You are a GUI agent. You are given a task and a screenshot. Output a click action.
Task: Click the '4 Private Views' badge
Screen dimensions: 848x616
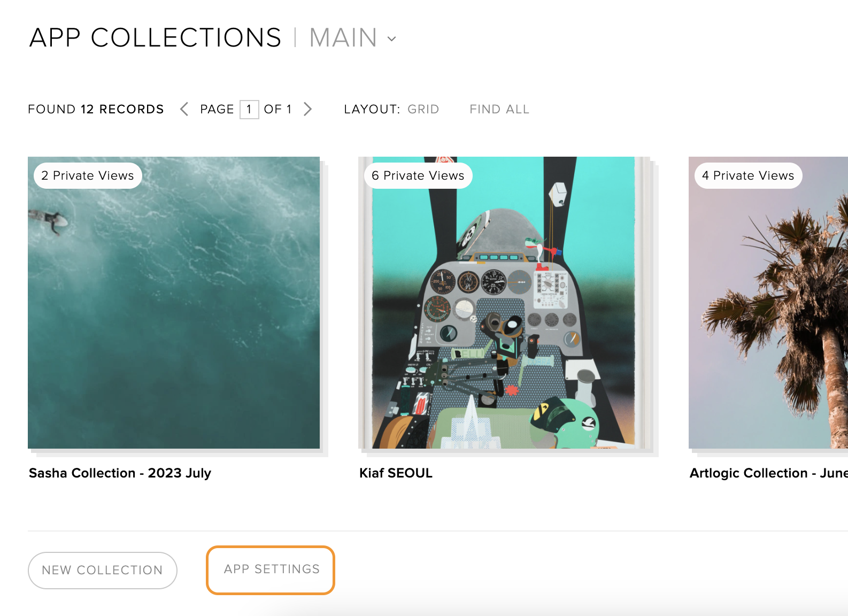tap(748, 175)
